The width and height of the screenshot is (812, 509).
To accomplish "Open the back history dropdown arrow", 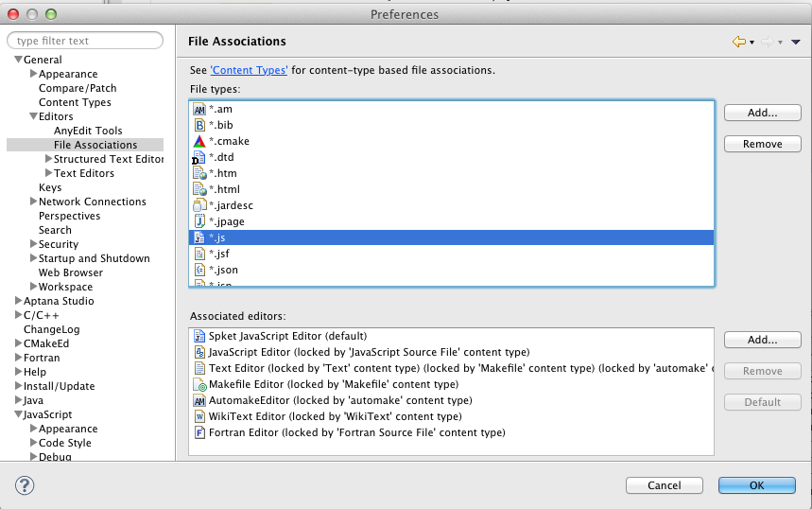I will pyautogui.click(x=752, y=43).
